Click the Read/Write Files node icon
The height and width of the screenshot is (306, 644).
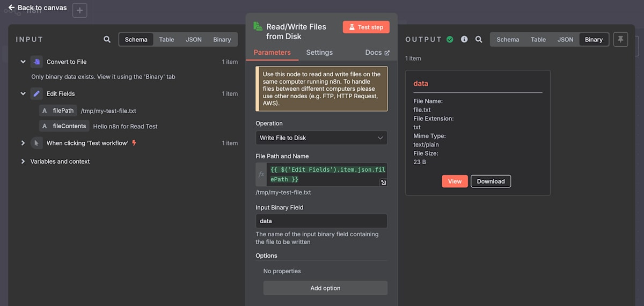point(258,26)
